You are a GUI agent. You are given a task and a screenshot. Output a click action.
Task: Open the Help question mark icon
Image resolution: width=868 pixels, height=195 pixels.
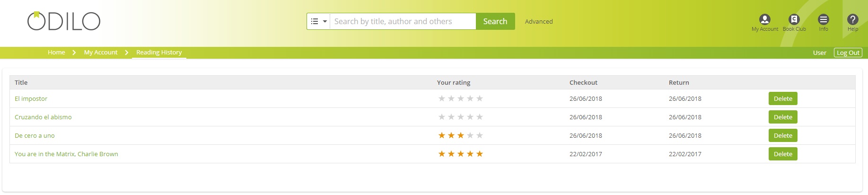[852, 19]
